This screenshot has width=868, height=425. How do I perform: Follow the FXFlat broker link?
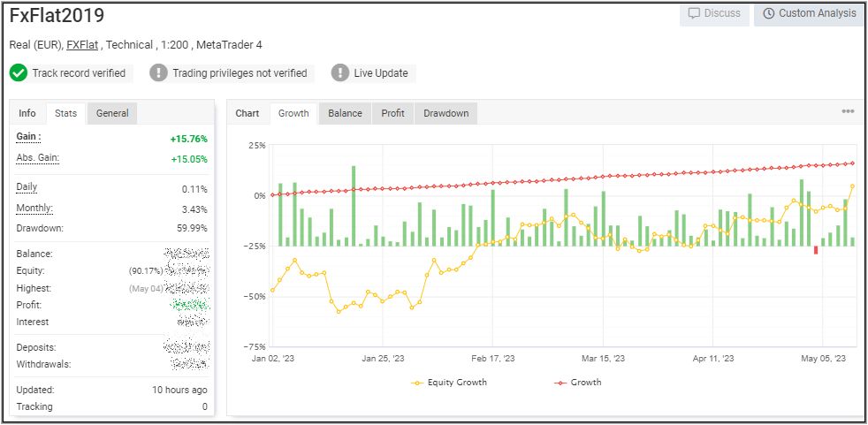(x=82, y=45)
